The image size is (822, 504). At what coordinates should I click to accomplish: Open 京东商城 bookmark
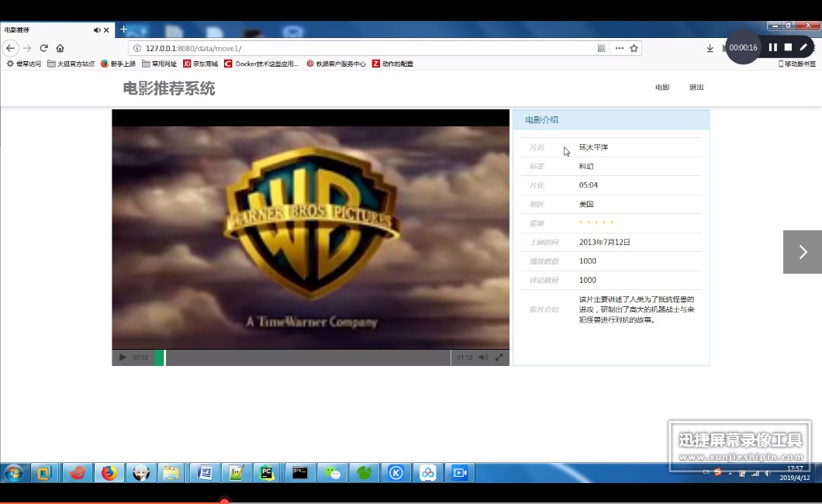click(x=200, y=64)
